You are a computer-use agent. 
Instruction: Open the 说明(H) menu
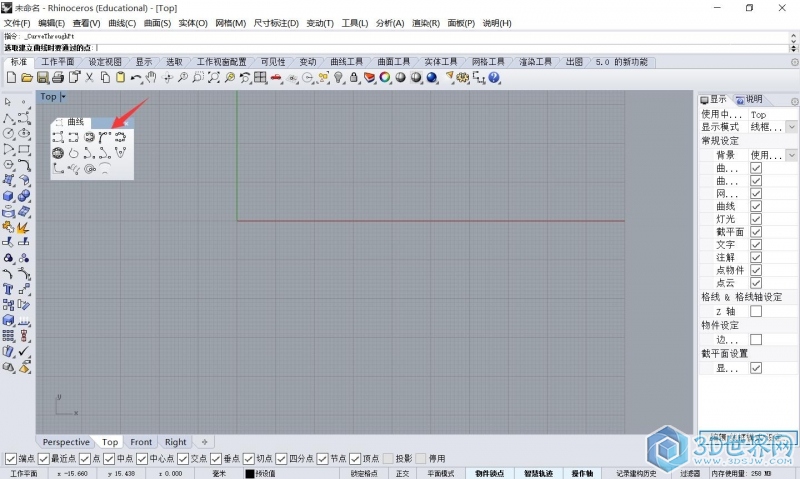497,23
